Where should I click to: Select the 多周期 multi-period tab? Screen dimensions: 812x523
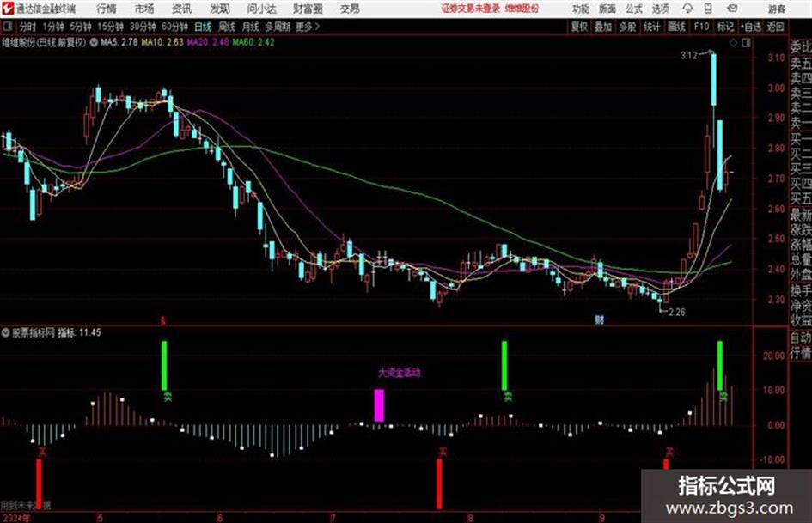(278, 27)
